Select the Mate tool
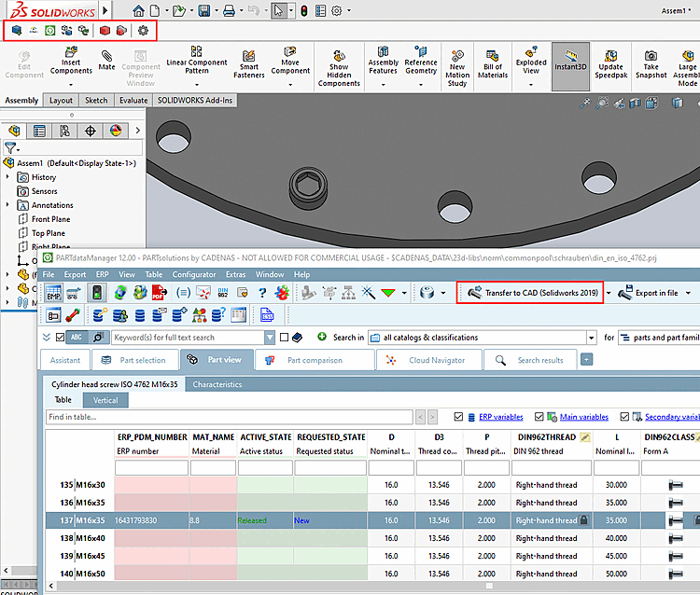Viewport: 700px width, 595px height. (x=107, y=59)
